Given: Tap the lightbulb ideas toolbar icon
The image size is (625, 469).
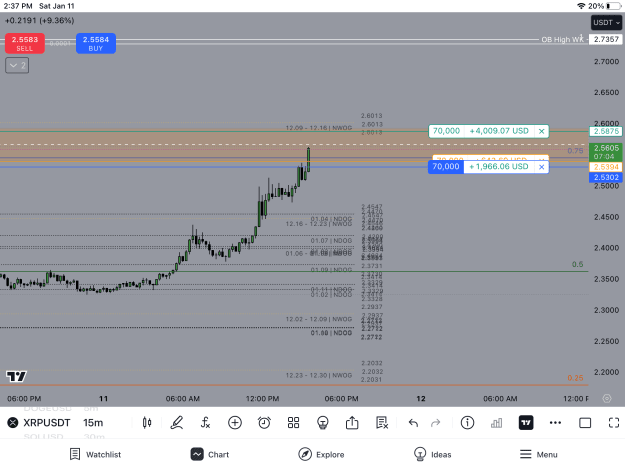Looking at the screenshot, I should coord(322,423).
